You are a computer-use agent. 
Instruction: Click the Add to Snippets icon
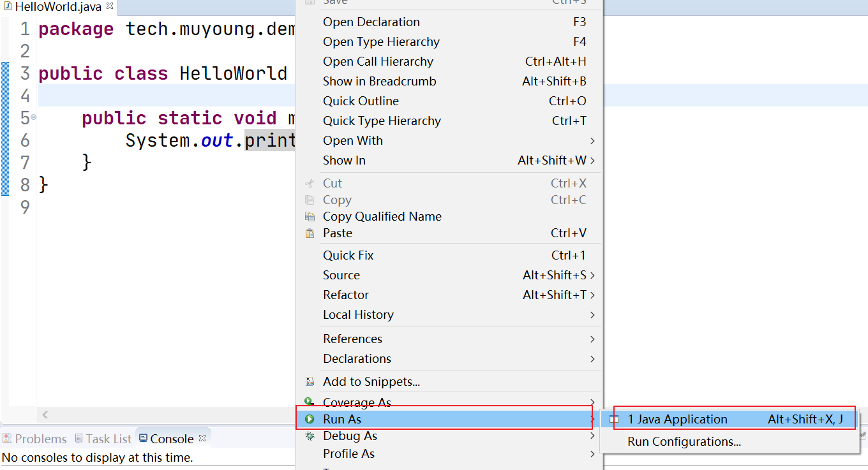[310, 382]
